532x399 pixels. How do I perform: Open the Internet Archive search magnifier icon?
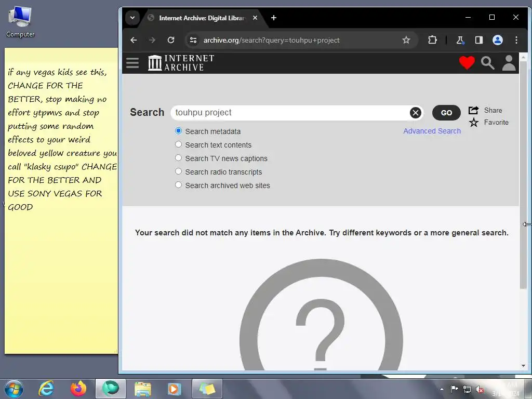pos(487,63)
